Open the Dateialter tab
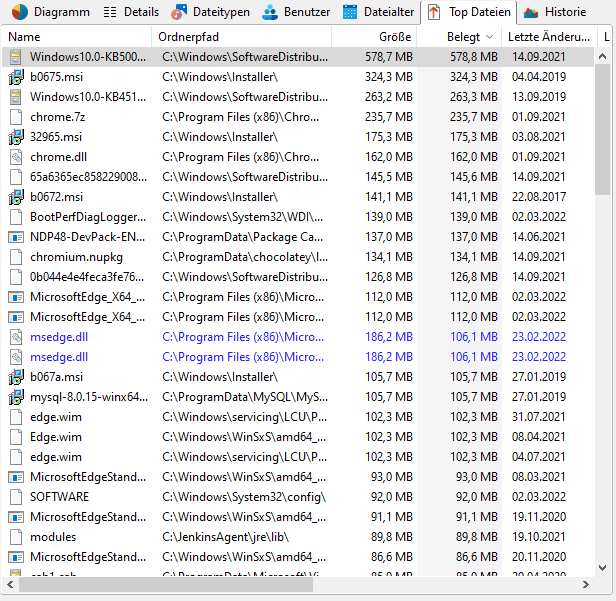The width and height of the screenshot is (616, 601). pos(378,12)
